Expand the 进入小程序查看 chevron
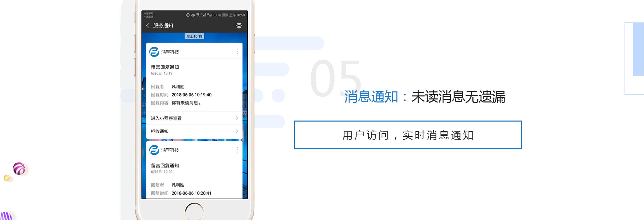The height and width of the screenshot is (220, 644). [237, 118]
